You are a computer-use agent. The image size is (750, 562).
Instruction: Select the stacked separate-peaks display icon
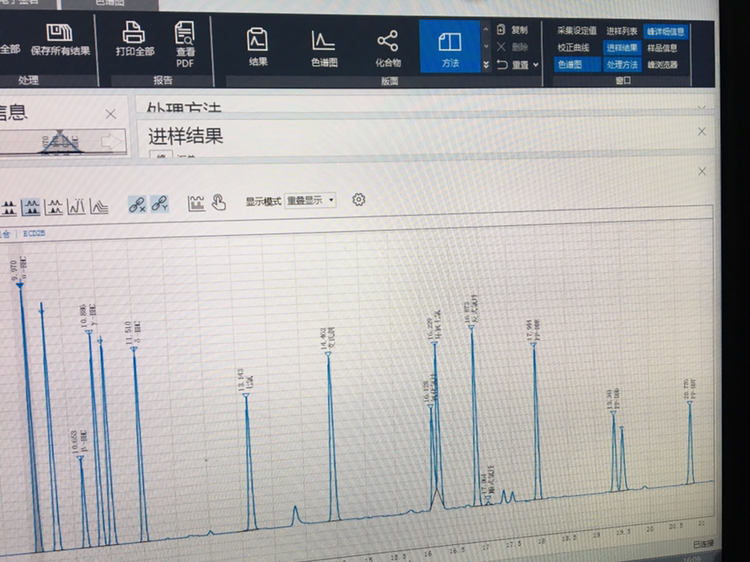(x=9, y=207)
